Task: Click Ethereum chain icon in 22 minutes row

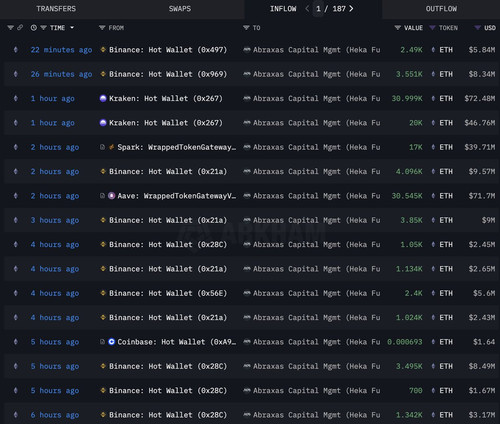Action: [16, 50]
